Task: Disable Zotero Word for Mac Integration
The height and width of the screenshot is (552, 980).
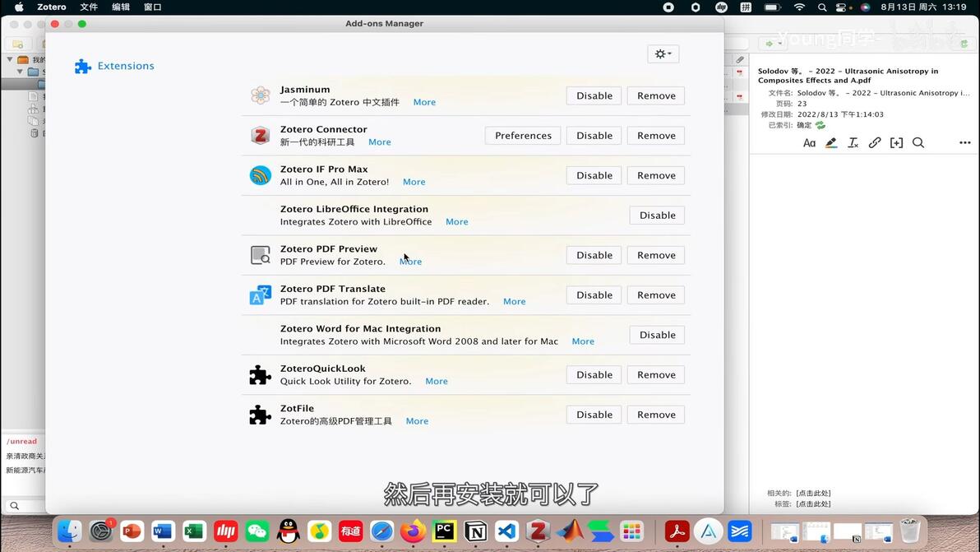Action: pyautogui.click(x=657, y=335)
